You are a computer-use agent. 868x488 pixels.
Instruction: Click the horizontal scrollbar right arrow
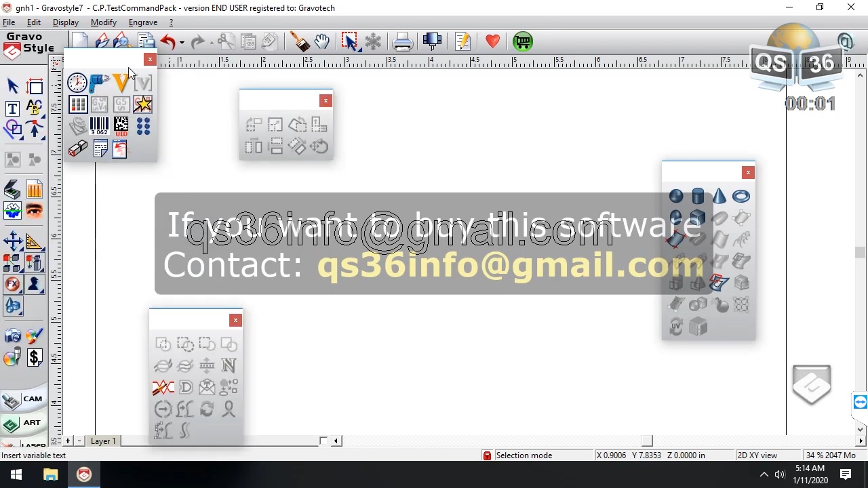point(861,441)
